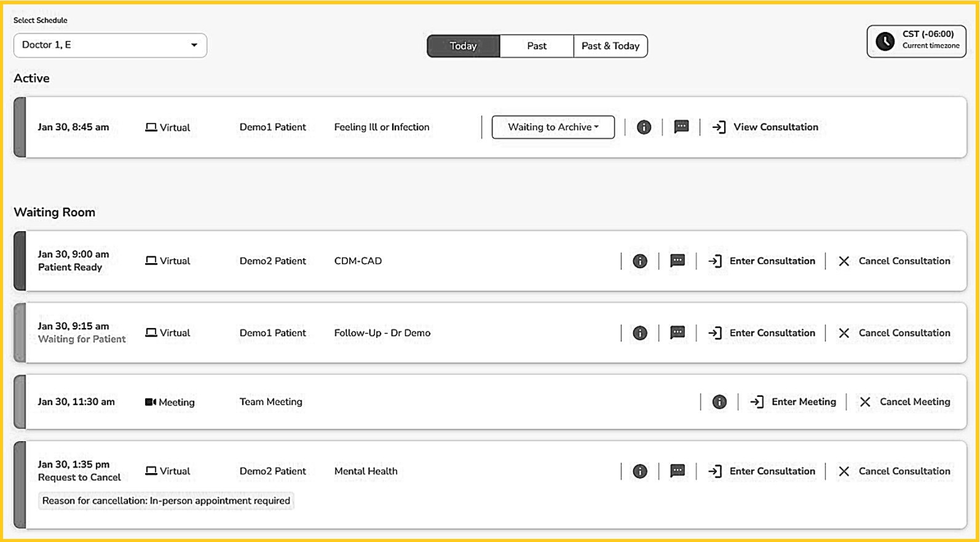The image size is (980, 542).
Task: Open chat for Mental Health appointment
Action: pyautogui.click(x=678, y=471)
